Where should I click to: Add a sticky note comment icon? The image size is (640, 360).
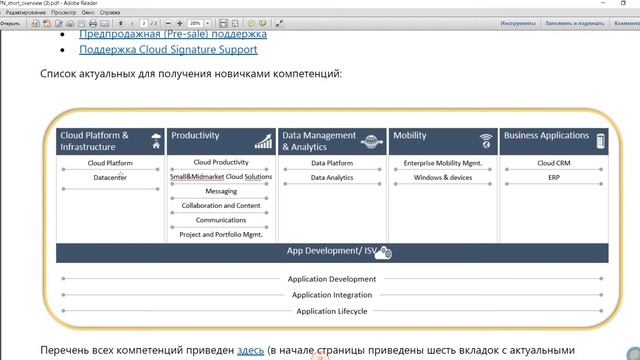pyautogui.click(x=251, y=24)
